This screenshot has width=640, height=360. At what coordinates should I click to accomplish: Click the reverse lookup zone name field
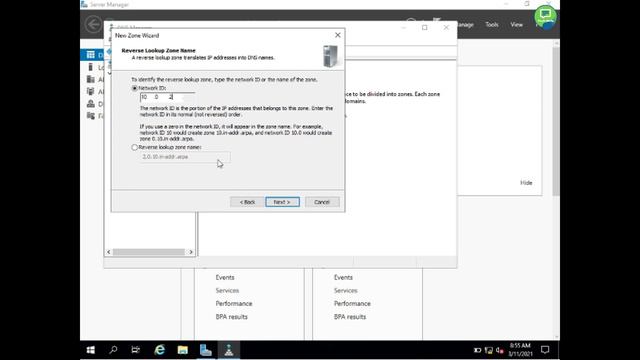(x=185, y=157)
